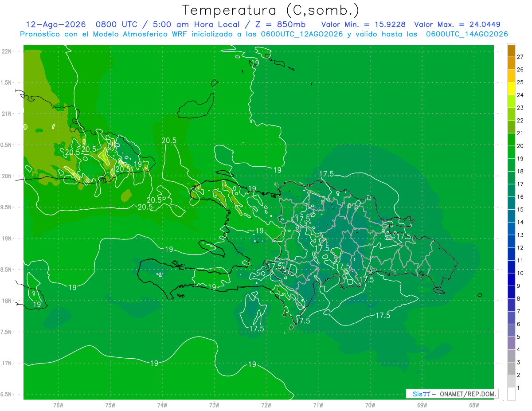The width and height of the screenshot is (532, 411).
Task: Click the 72W longitude axis label
Action: pos(266,405)
